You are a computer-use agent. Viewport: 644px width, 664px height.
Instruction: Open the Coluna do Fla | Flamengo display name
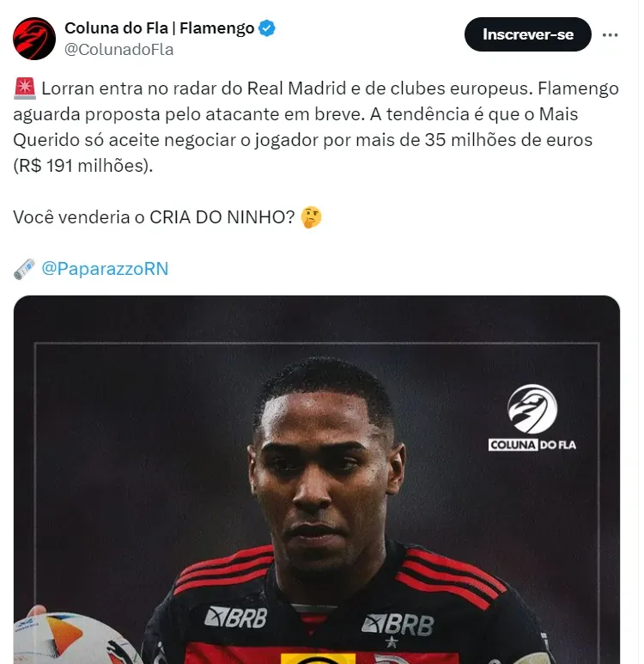(159, 28)
